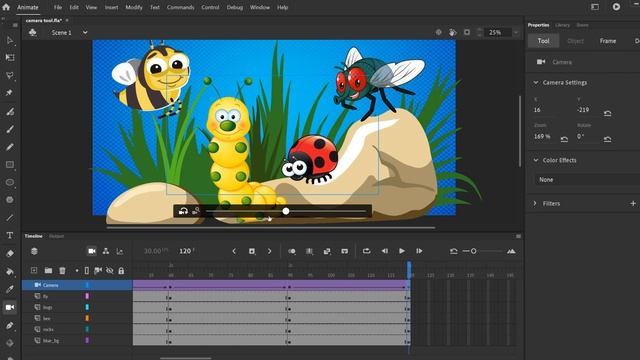
Task: Click the Center Stage icon
Action: 438,32
